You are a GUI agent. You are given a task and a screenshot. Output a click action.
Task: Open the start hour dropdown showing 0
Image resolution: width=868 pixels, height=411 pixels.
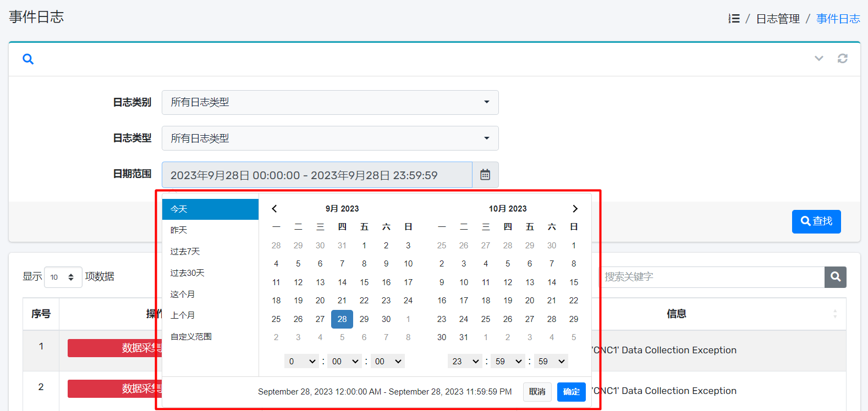tap(301, 361)
